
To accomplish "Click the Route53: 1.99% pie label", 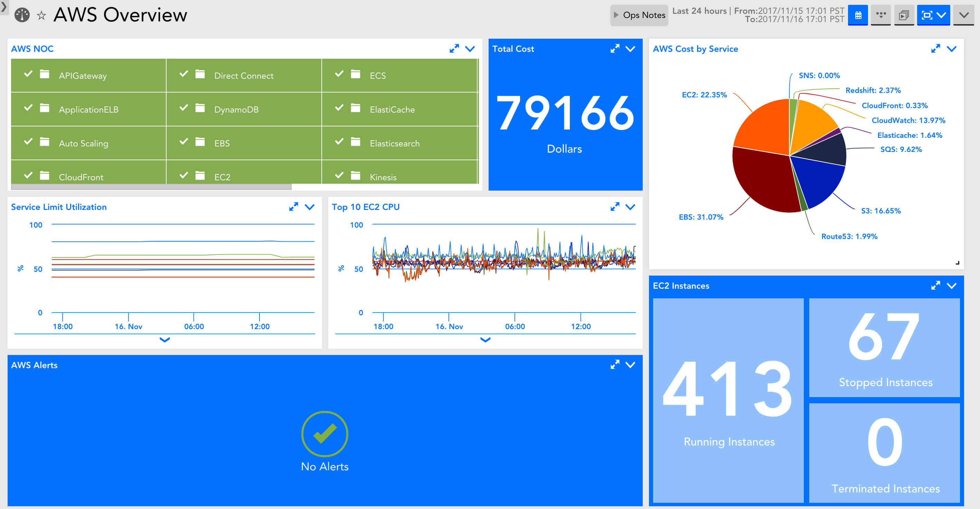I will point(849,237).
